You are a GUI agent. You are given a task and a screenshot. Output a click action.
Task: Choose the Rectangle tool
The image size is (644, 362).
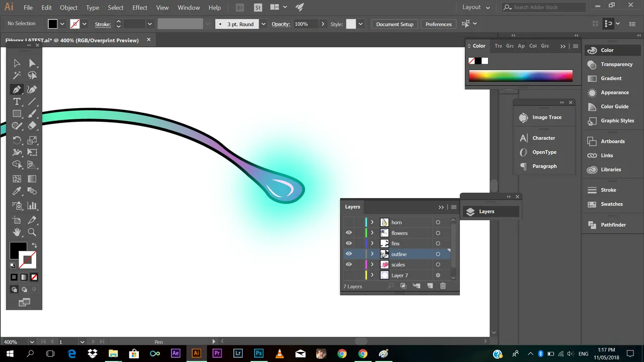click(17, 114)
